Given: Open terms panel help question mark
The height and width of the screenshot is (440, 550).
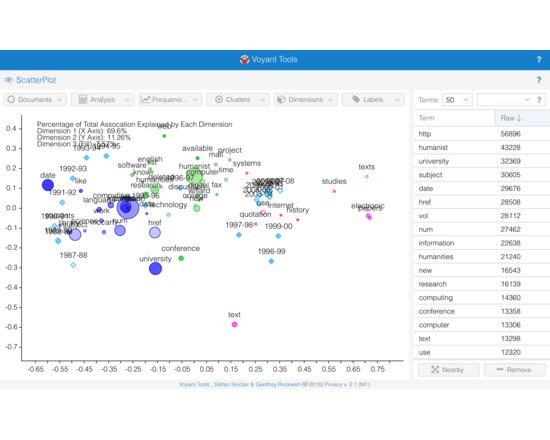Looking at the screenshot, I should click(539, 100).
